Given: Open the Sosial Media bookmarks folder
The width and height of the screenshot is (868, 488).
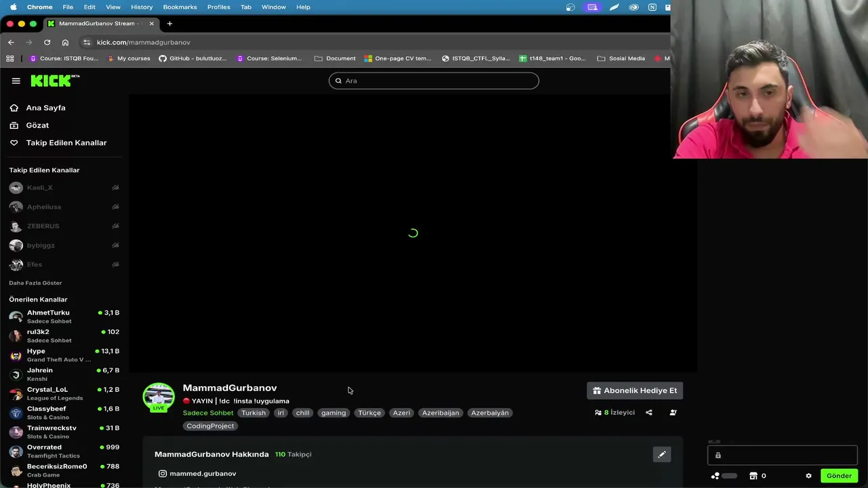Looking at the screenshot, I should tap(621, 58).
